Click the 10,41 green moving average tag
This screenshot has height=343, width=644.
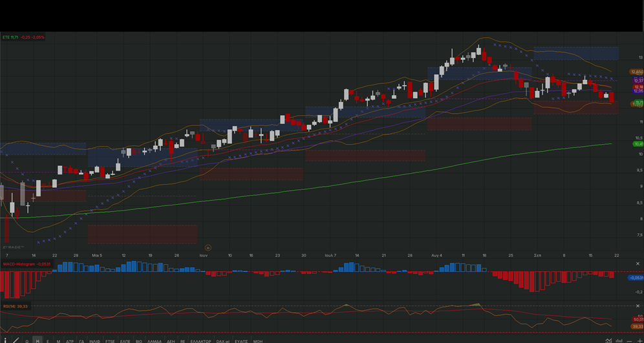[x=639, y=144]
